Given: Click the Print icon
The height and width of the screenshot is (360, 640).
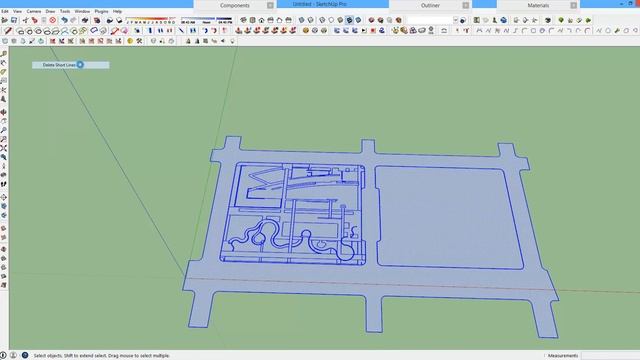Looking at the screenshot, I should [x=85, y=20].
